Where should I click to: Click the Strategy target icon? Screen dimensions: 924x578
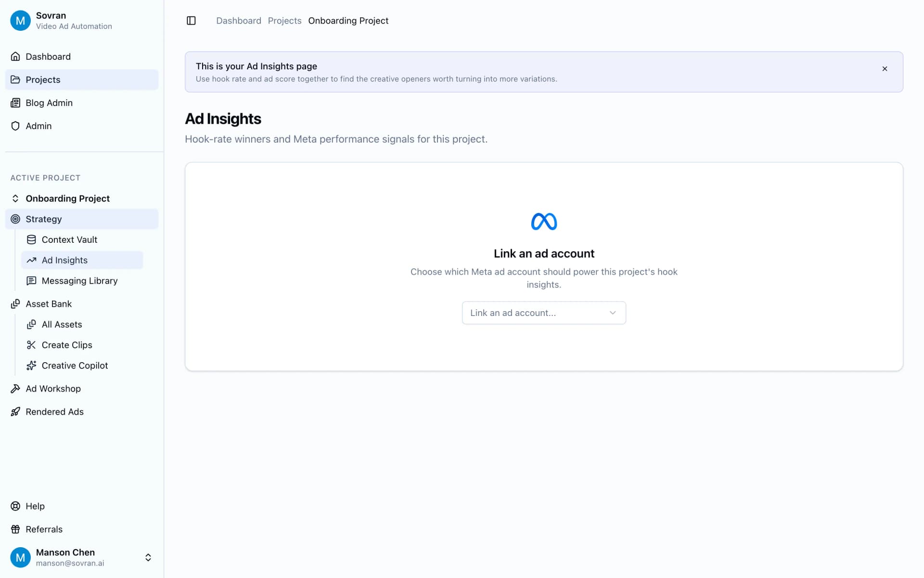[15, 219]
